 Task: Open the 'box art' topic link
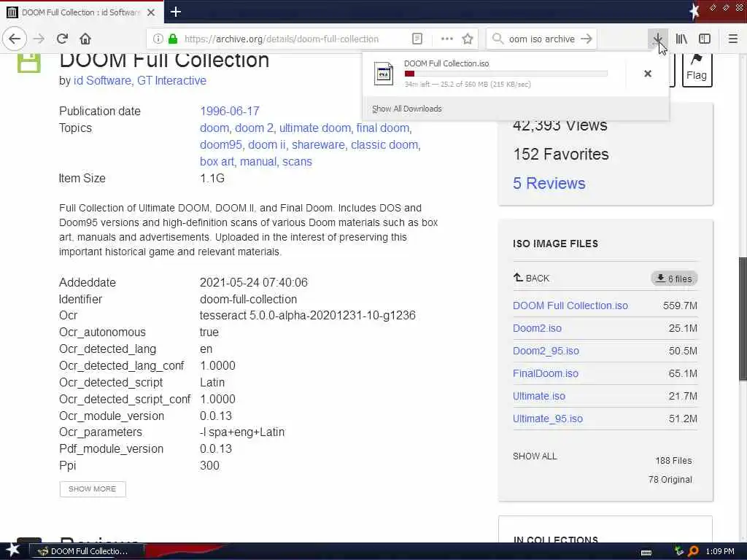(x=217, y=161)
